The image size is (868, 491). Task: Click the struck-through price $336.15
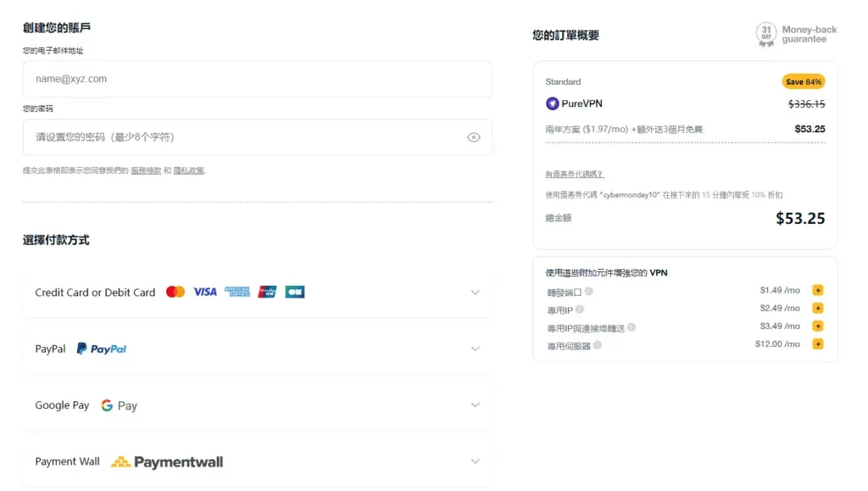pyautogui.click(x=807, y=103)
